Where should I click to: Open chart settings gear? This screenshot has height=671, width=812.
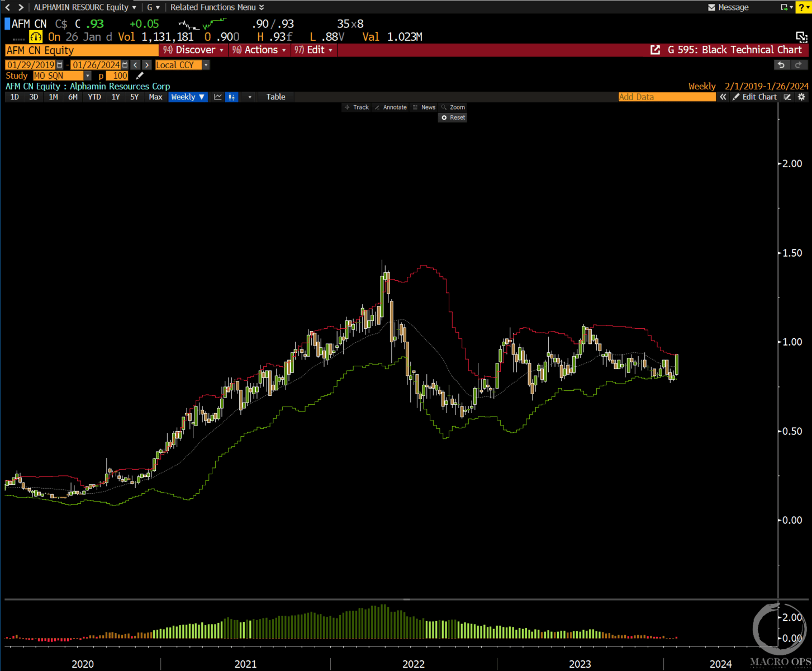point(801,97)
